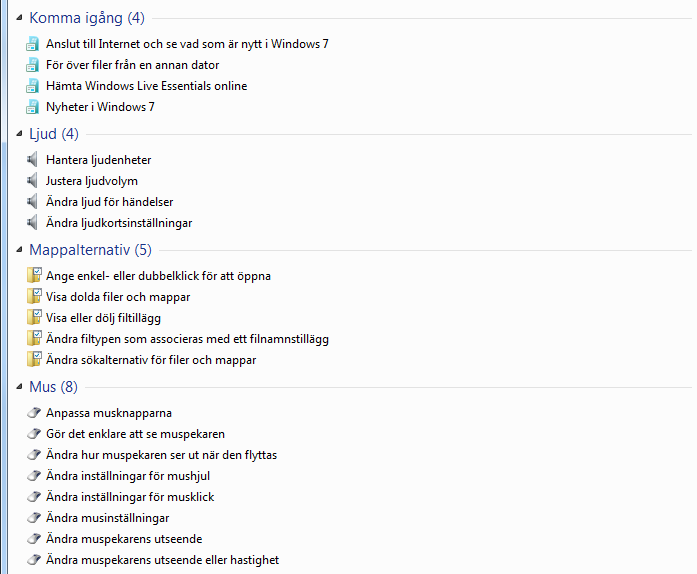Click the folder icon beside 'Visa eller dölj filtillägg'
This screenshot has height=574, width=697.
[x=34, y=317]
